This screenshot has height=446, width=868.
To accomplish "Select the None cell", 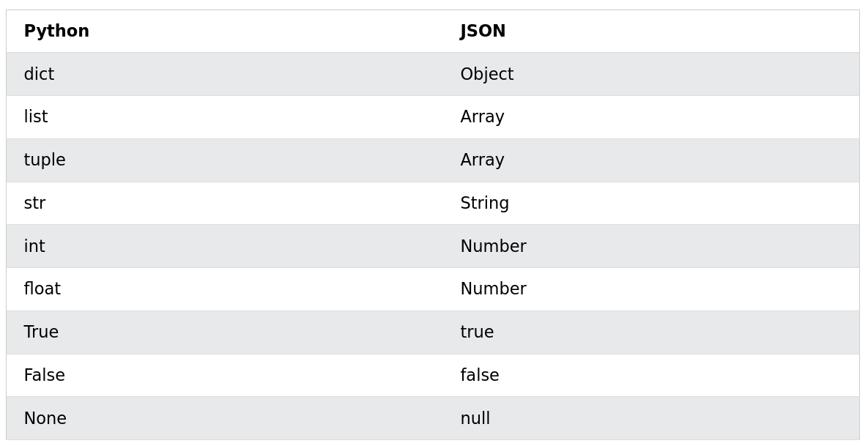I will tap(45, 419).
